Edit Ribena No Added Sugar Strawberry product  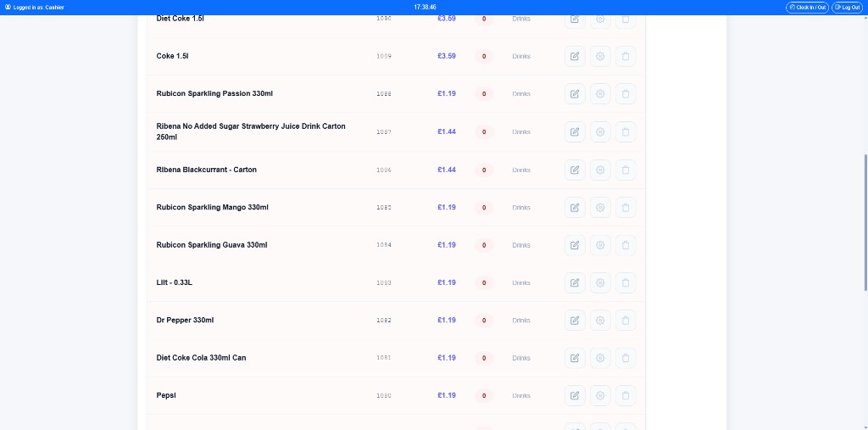click(575, 131)
